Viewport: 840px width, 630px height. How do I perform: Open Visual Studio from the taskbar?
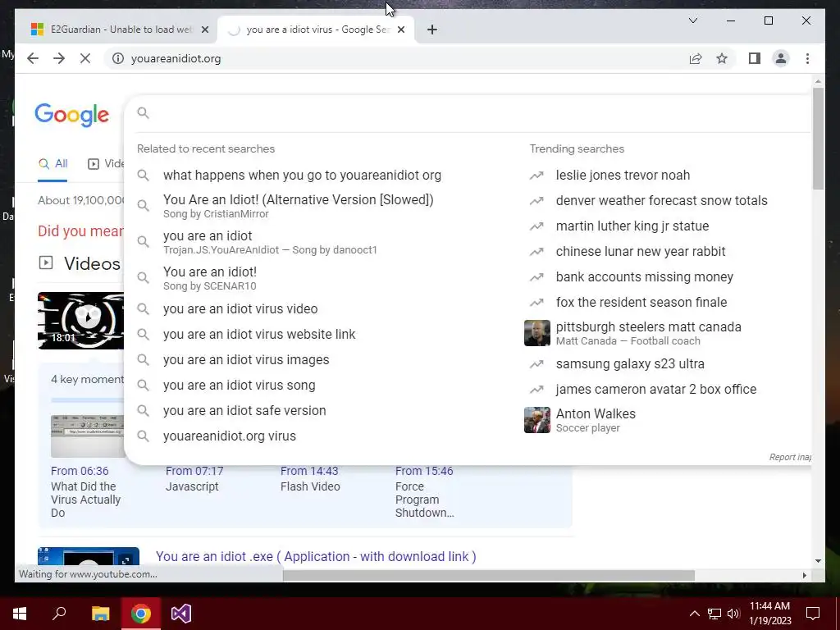click(181, 614)
